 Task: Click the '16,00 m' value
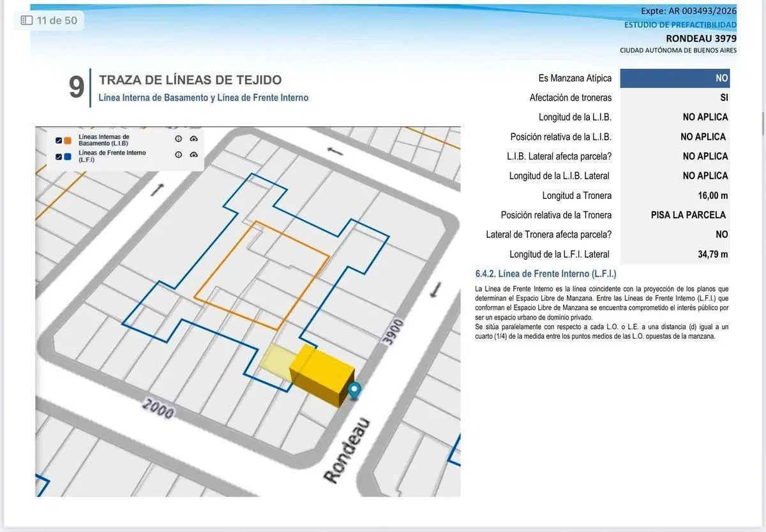[x=712, y=196]
